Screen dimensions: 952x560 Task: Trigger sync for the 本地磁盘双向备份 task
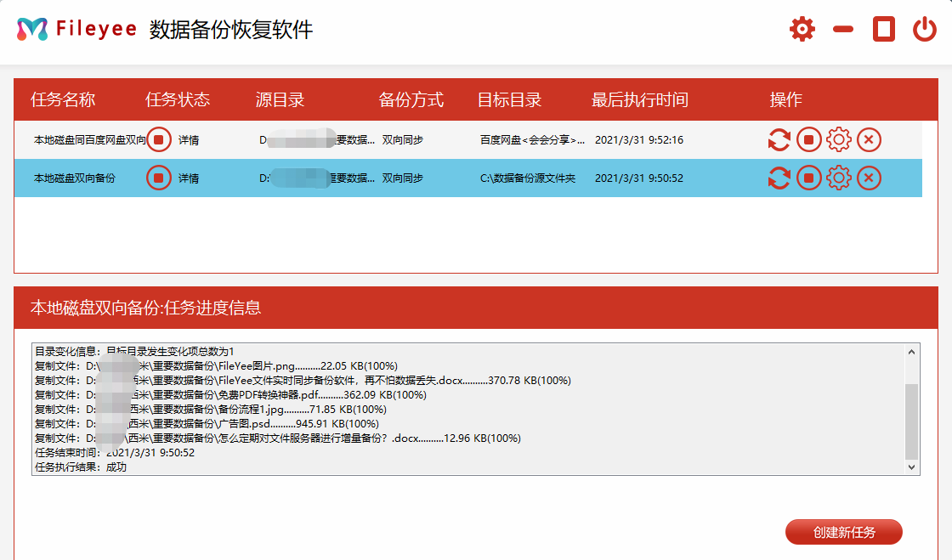tap(779, 178)
